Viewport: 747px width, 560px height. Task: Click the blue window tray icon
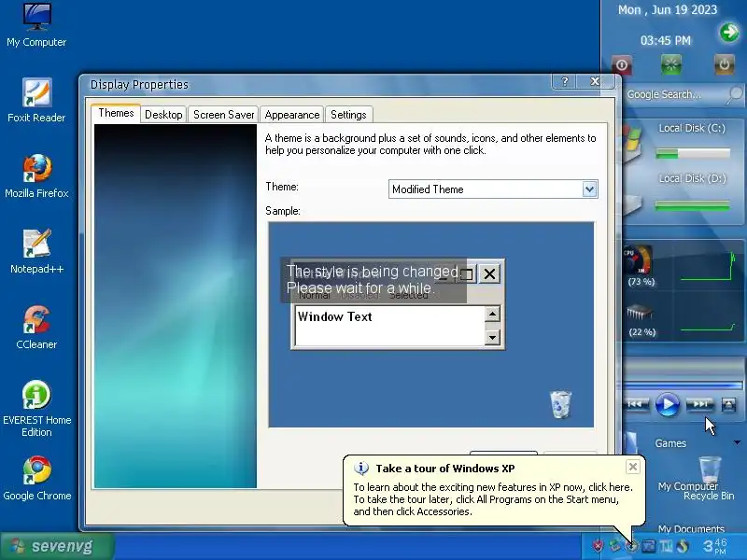pyautogui.click(x=649, y=546)
